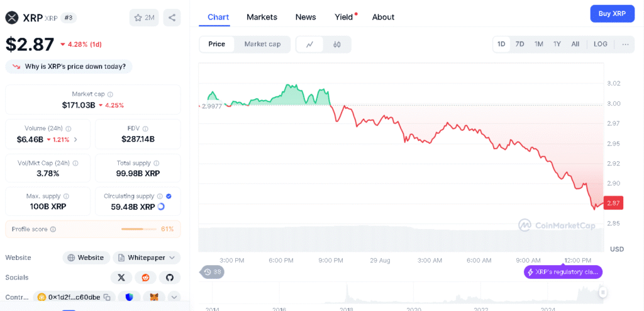This screenshot has height=311, width=644.
Task: Click the Profile score info icon
Action: pyautogui.click(x=53, y=230)
